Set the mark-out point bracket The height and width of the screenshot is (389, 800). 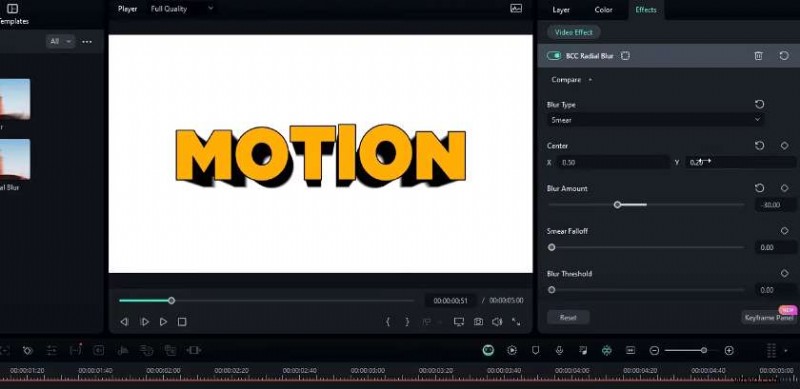407,322
